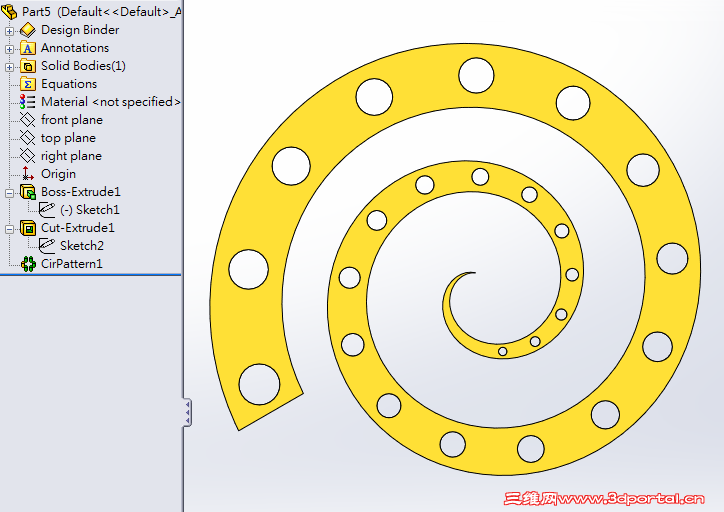The image size is (724, 512).
Task: Click the Solid Bodies folder icon
Action: [x=28, y=66]
